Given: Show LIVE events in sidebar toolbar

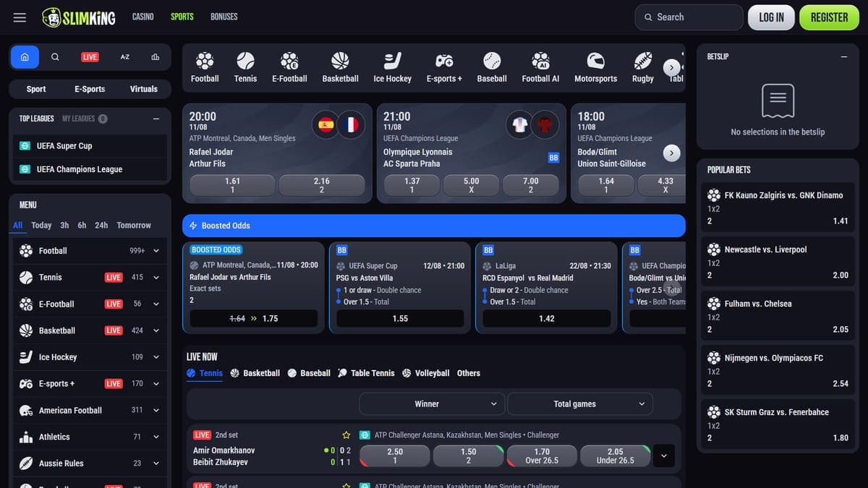Looking at the screenshot, I should pyautogui.click(x=90, y=57).
